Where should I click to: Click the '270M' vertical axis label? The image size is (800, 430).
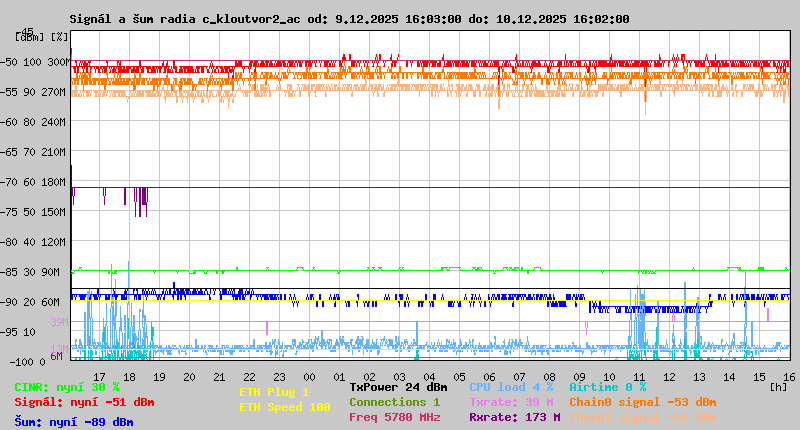tap(54, 92)
